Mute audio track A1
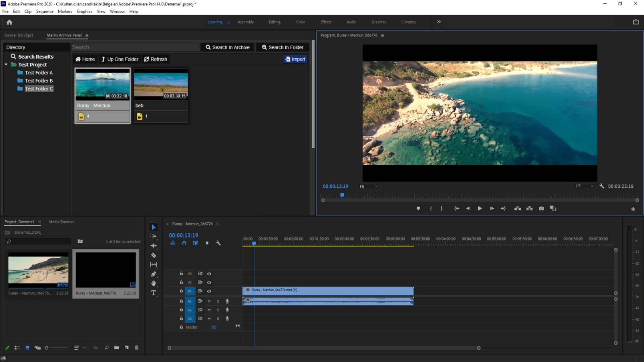Screen dimensions: 644x362 [209, 301]
